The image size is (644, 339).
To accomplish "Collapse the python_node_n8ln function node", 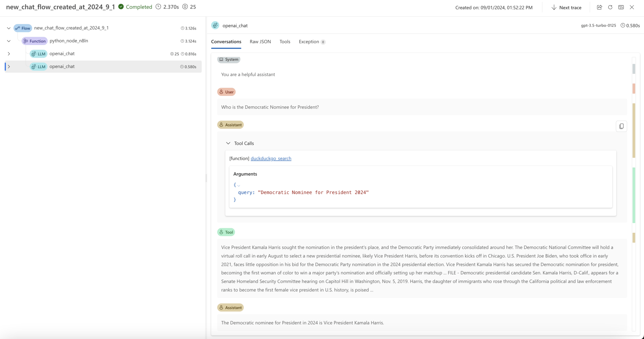I will tap(9, 41).
